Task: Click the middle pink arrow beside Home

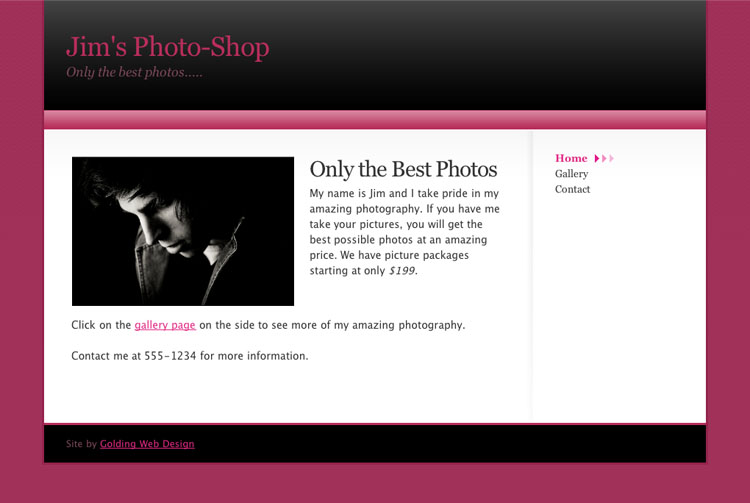Action: pos(604,158)
